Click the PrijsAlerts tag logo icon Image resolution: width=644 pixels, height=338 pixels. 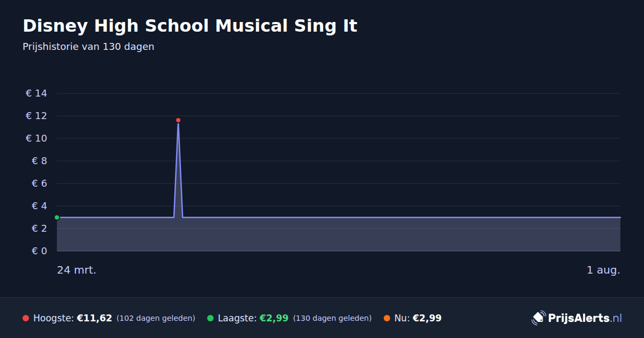538,318
